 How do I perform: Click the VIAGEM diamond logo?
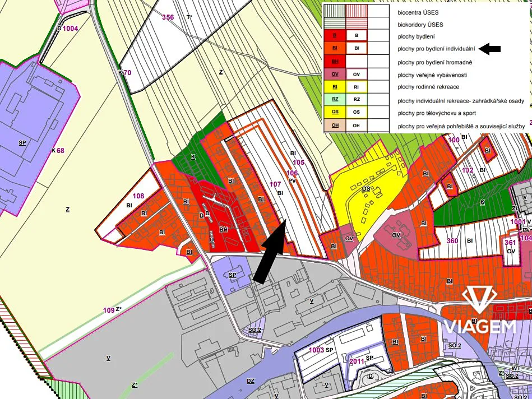pyautogui.click(x=480, y=303)
